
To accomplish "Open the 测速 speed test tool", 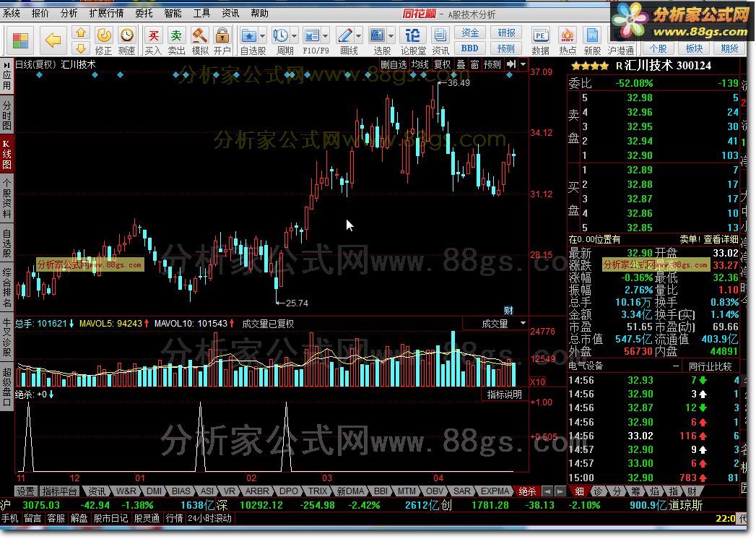I will (x=127, y=41).
